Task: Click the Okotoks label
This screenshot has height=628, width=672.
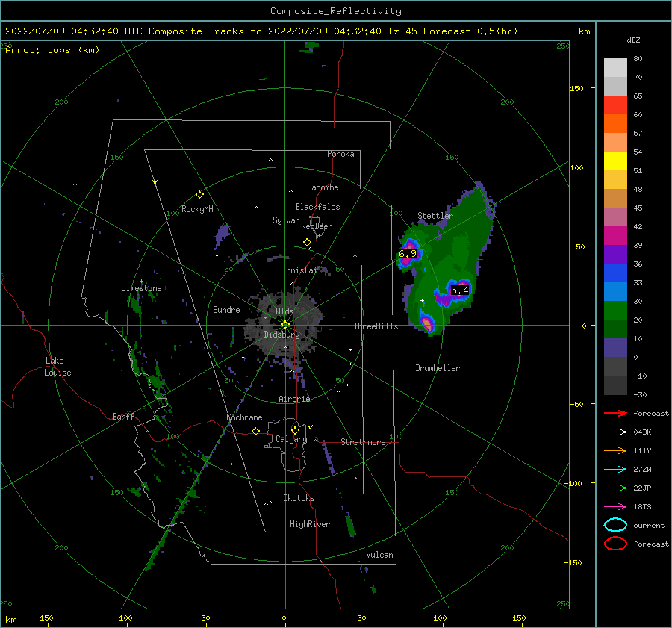Action: point(299,497)
